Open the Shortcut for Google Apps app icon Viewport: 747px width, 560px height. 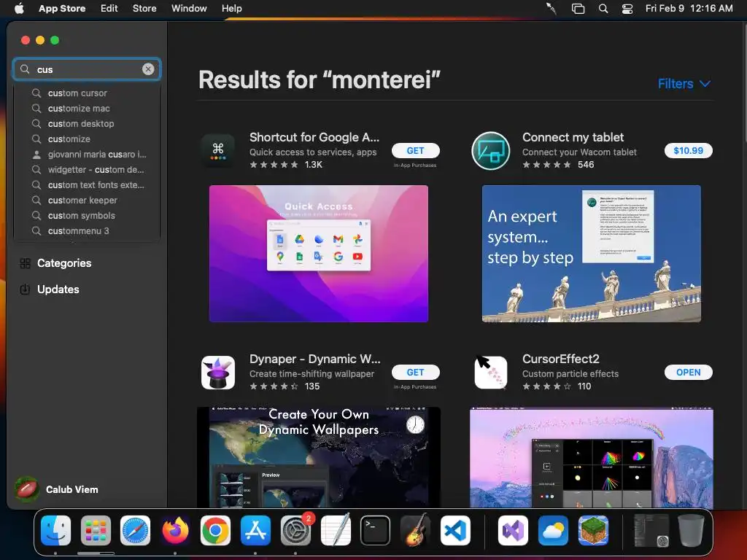pyautogui.click(x=217, y=150)
